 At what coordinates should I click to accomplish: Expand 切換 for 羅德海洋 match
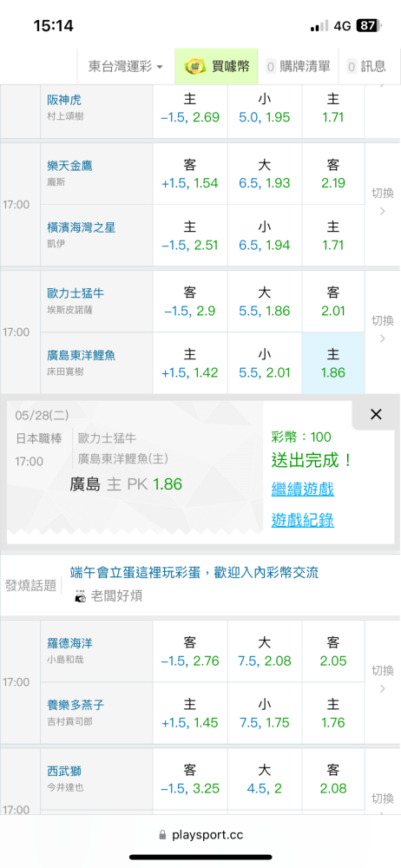click(383, 680)
